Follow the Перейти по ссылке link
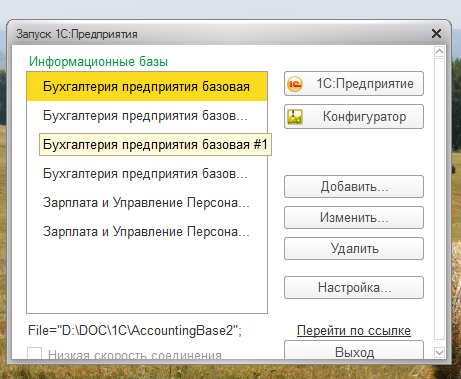The width and height of the screenshot is (461, 379). [x=354, y=331]
